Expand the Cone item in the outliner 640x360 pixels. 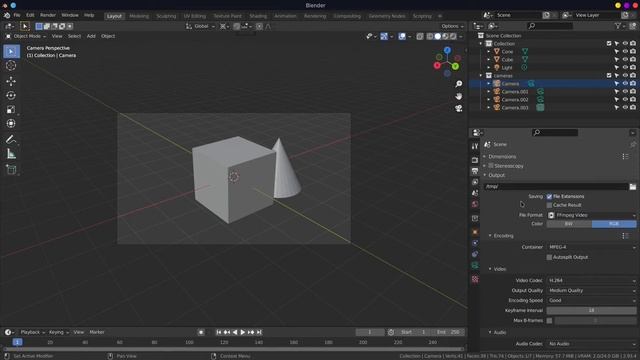point(489,52)
